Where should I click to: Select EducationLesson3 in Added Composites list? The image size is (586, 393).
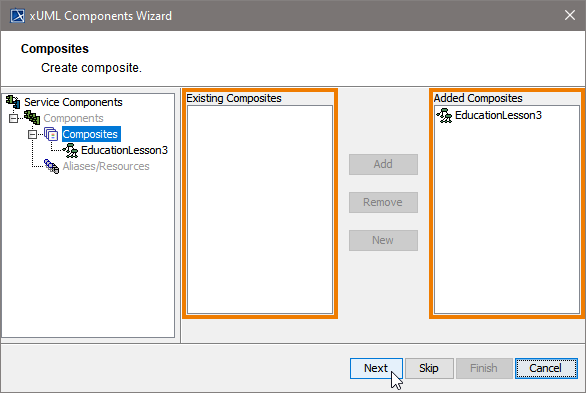tap(498, 115)
